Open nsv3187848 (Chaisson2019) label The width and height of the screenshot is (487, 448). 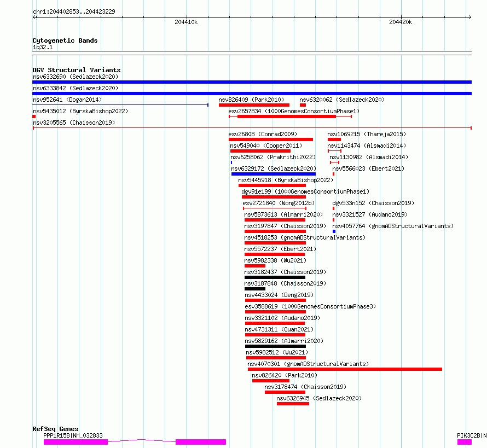[285, 283]
